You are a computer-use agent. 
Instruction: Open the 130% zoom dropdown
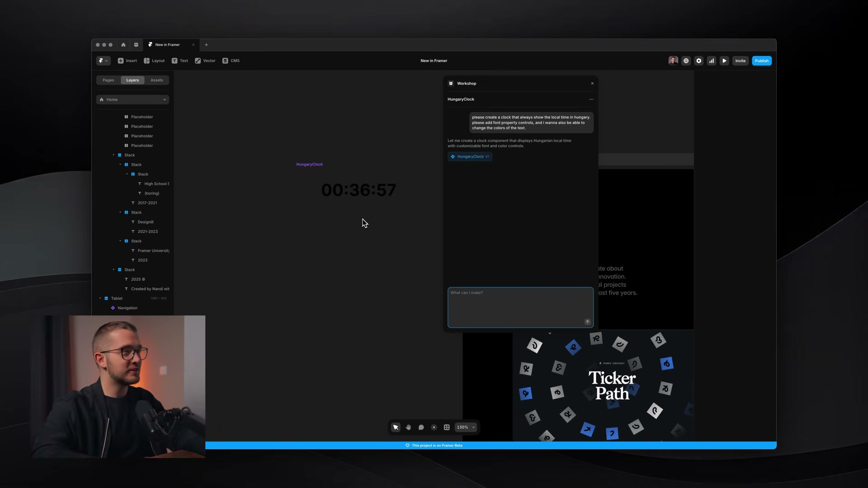point(466,427)
